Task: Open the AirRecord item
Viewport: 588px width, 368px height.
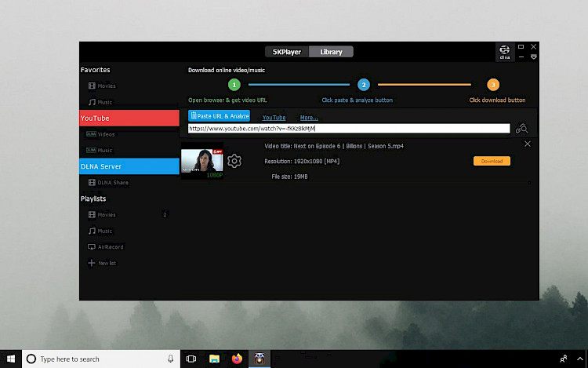Action: pos(105,247)
